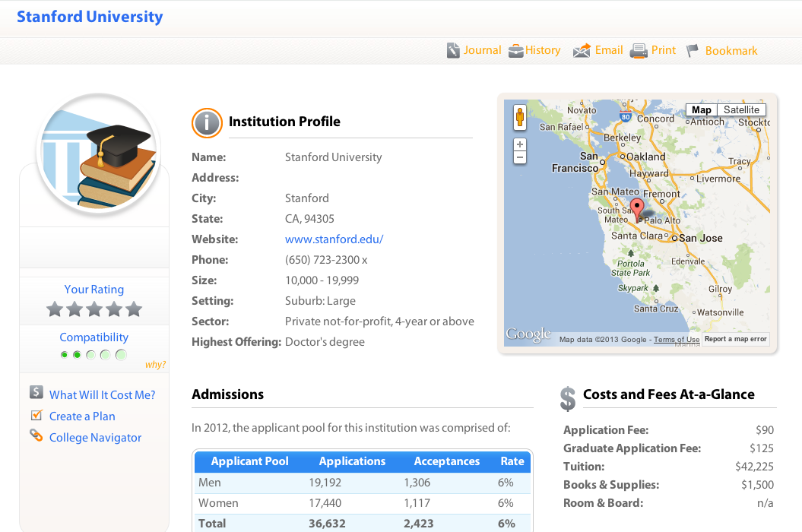Click the Print printer icon
This screenshot has width=802, height=532.
(639, 51)
